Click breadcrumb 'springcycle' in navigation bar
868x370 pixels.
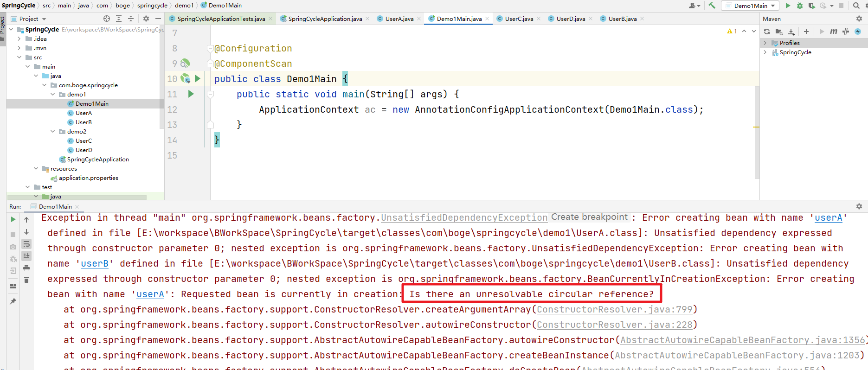tap(152, 6)
